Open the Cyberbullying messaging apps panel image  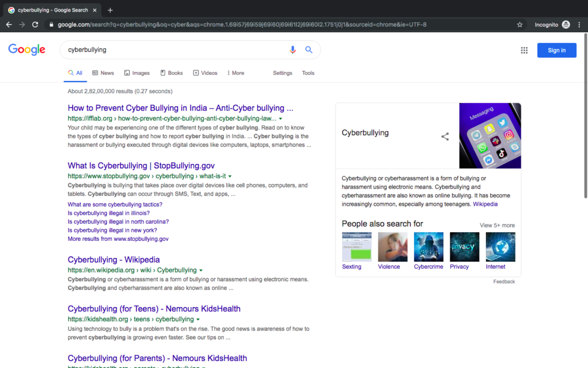click(x=490, y=136)
